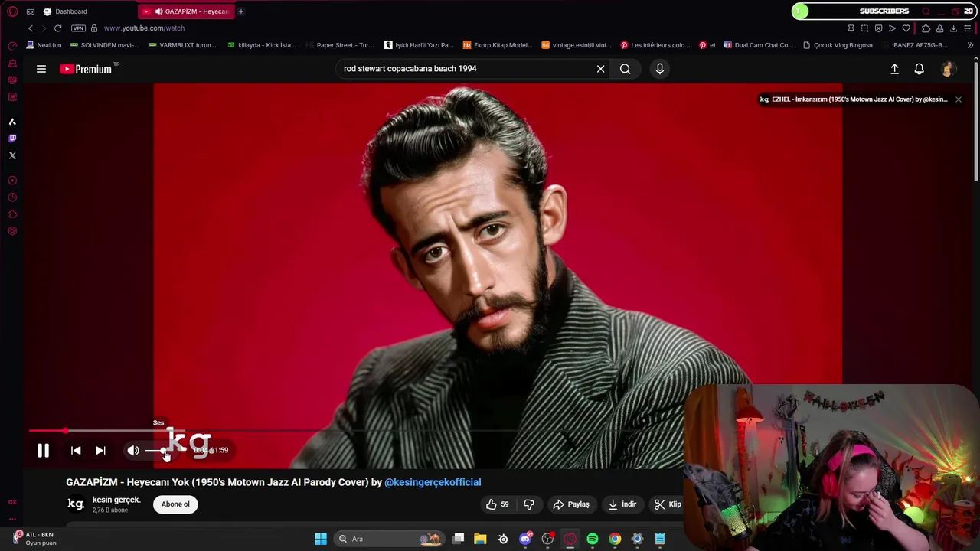
Task: Click the Windows taskbar search box Ara
Action: click(x=389, y=539)
